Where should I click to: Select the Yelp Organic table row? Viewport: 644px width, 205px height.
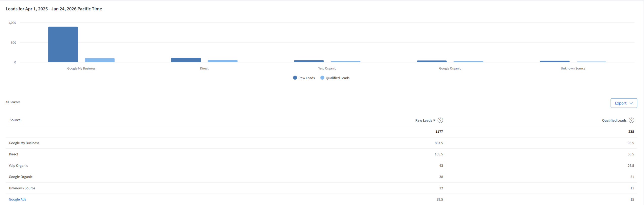click(x=18, y=165)
